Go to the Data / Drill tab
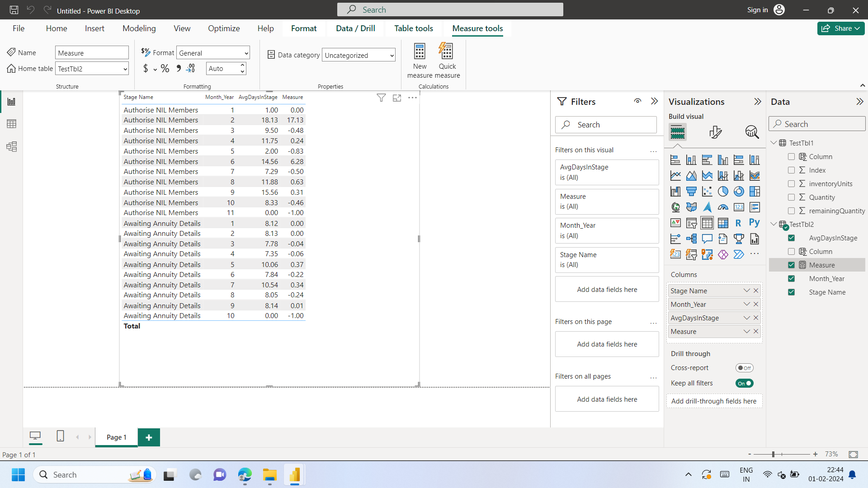The image size is (868, 488). click(x=355, y=28)
